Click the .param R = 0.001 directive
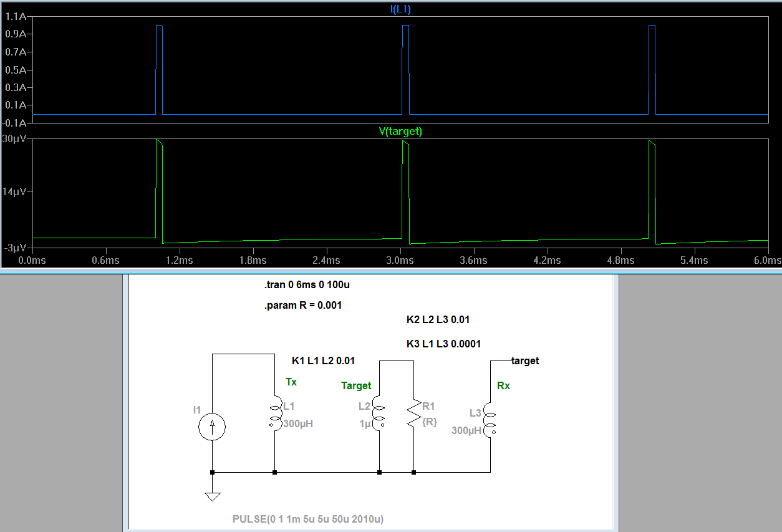 point(302,306)
